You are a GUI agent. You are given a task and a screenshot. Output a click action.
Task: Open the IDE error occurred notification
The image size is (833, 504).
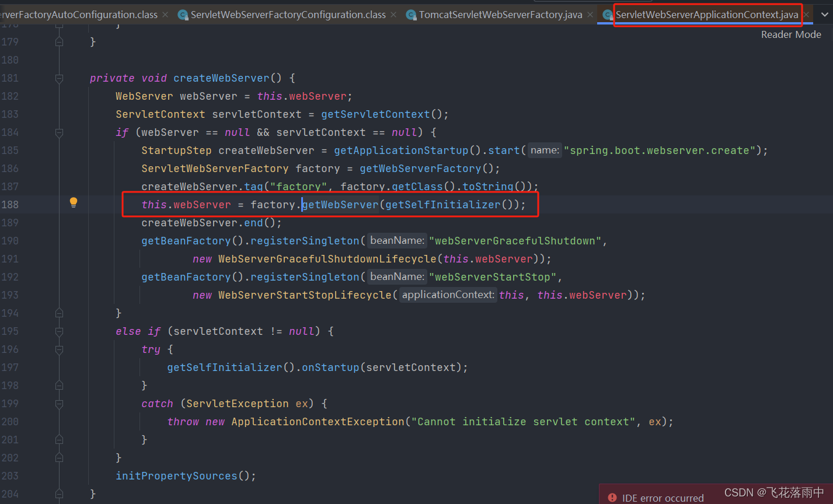663,498
